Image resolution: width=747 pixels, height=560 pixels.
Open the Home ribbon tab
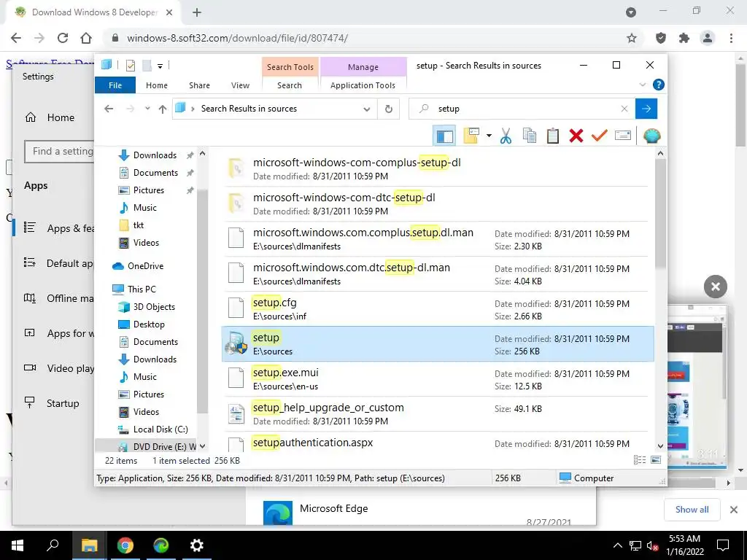click(157, 85)
